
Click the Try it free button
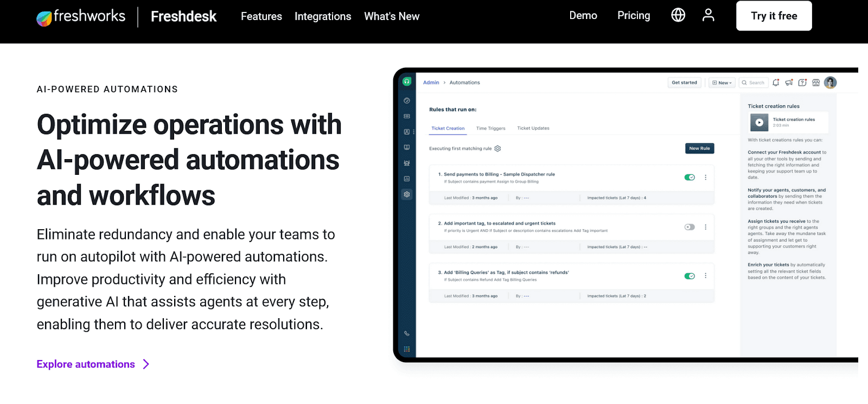tap(774, 16)
